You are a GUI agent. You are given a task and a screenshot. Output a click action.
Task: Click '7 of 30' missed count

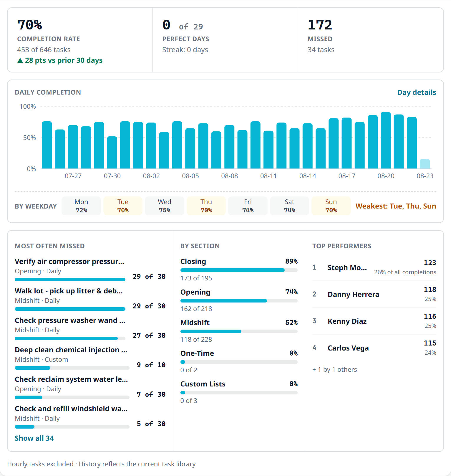pyautogui.click(x=151, y=394)
